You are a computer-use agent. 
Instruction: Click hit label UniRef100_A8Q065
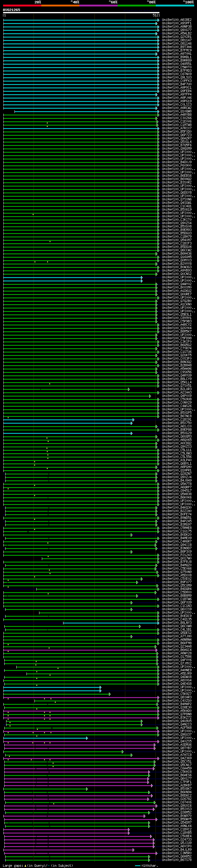click(x=177, y=440)
